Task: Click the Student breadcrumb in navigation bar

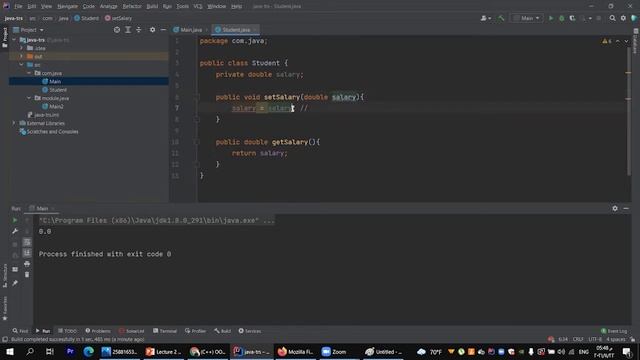Action: point(87,18)
